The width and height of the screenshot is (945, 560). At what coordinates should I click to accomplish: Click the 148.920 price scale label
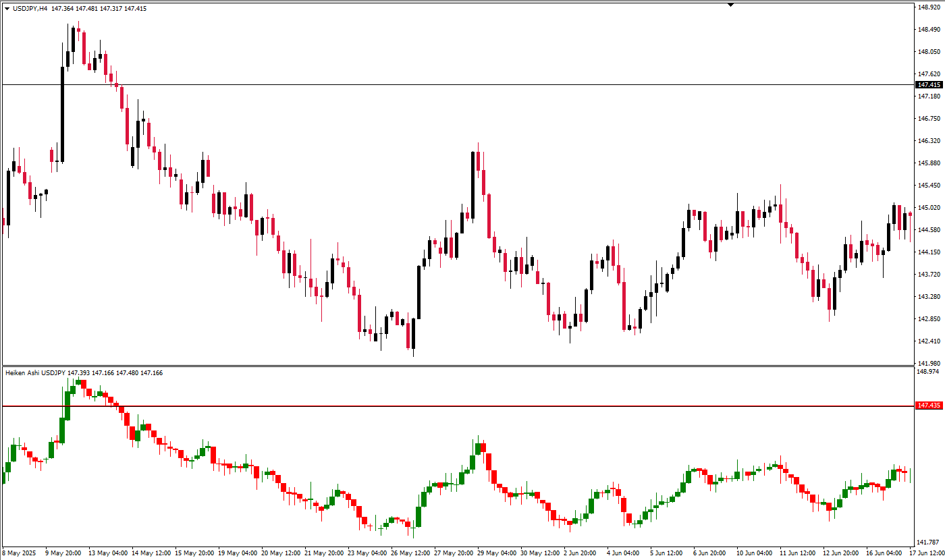point(929,7)
